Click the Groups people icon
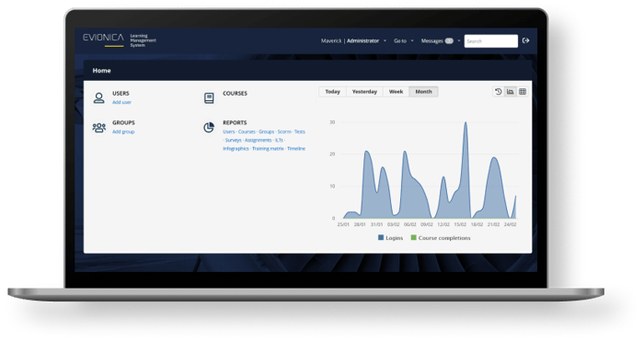Viewport: 644px width, 341px height. 99,127
